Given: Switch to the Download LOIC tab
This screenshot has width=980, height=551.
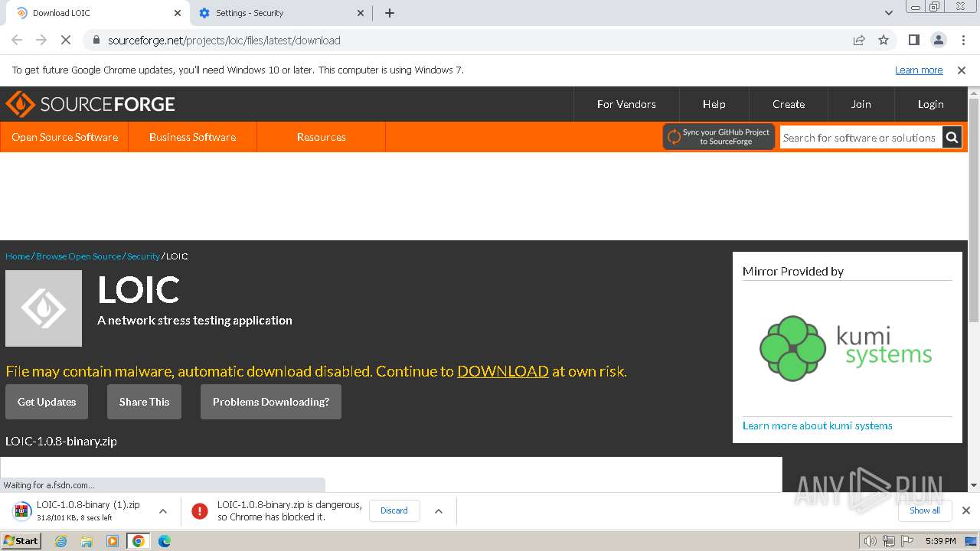Looking at the screenshot, I should tap(98, 13).
